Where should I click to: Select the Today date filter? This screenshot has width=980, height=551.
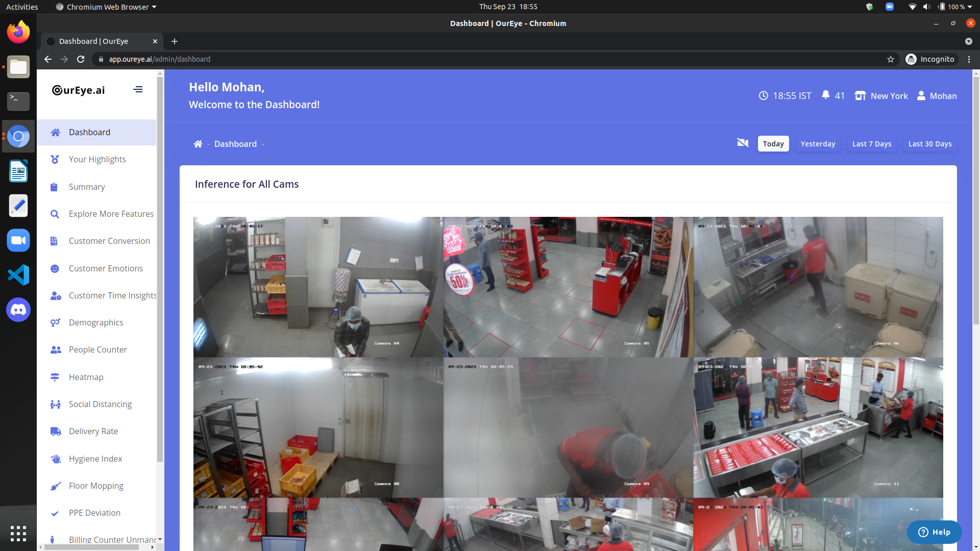point(773,144)
